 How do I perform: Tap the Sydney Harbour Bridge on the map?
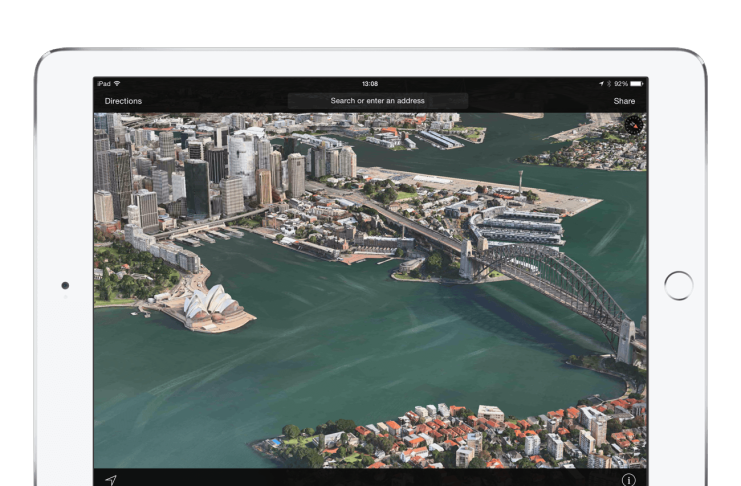tap(551, 281)
